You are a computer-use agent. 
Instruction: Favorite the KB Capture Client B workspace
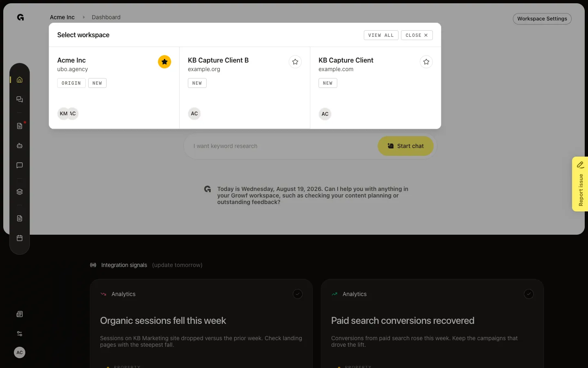295,62
